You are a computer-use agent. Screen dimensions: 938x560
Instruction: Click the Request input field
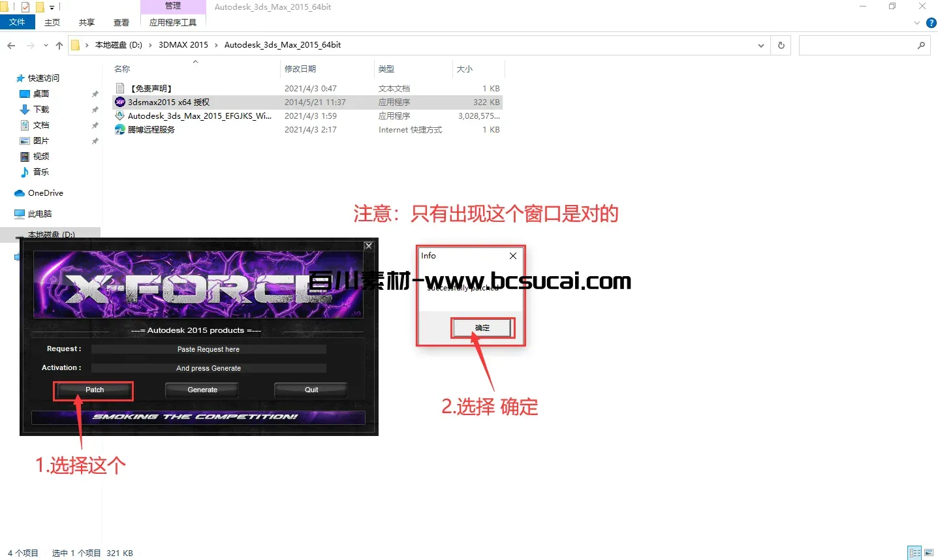click(209, 349)
